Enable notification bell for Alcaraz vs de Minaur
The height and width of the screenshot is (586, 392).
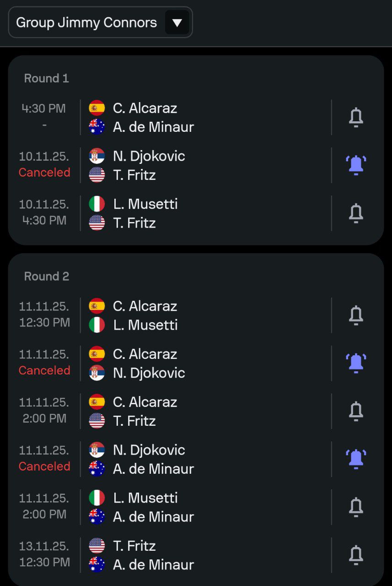point(356,118)
